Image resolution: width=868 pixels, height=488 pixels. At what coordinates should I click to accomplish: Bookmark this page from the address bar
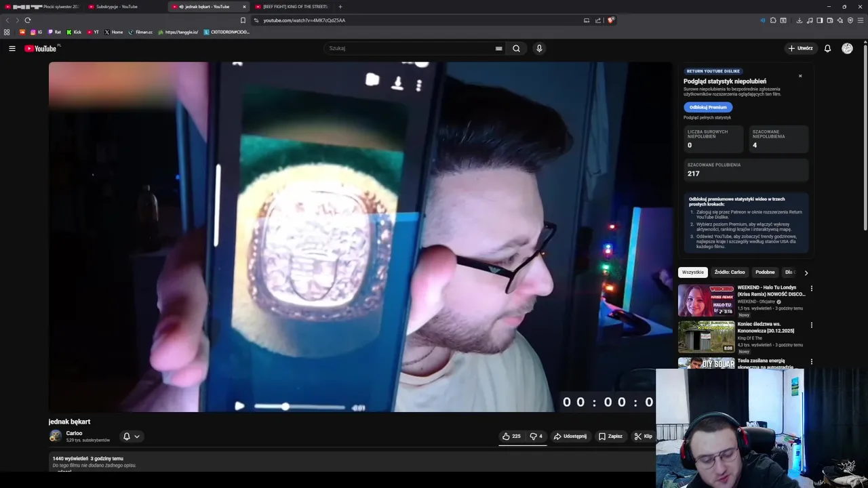[243, 20]
